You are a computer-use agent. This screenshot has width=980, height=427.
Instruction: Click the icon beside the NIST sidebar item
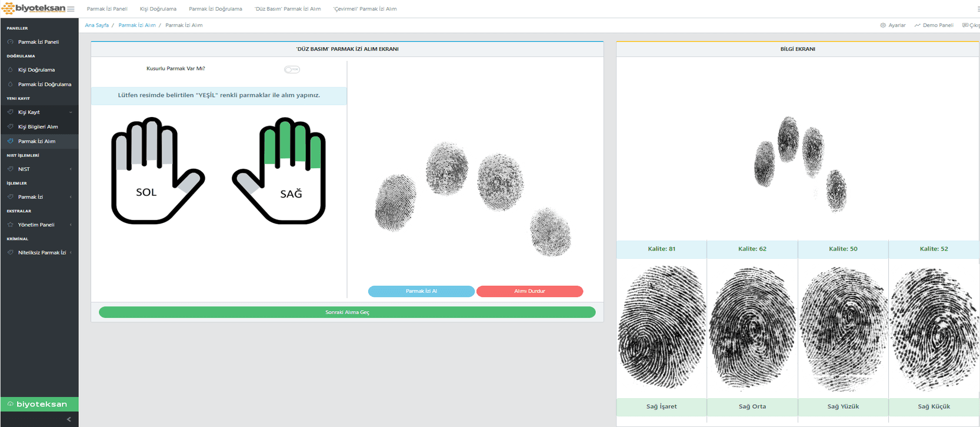pyautogui.click(x=10, y=169)
